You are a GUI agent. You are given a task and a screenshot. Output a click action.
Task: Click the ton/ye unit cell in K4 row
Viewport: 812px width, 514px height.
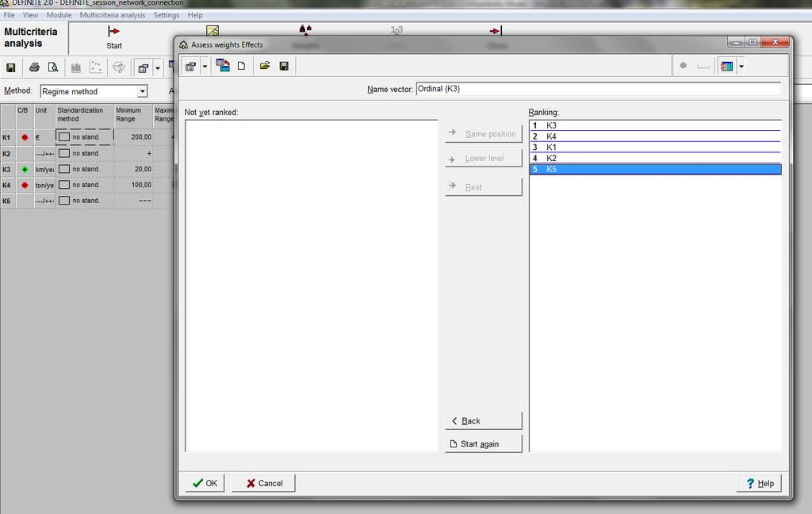point(44,185)
